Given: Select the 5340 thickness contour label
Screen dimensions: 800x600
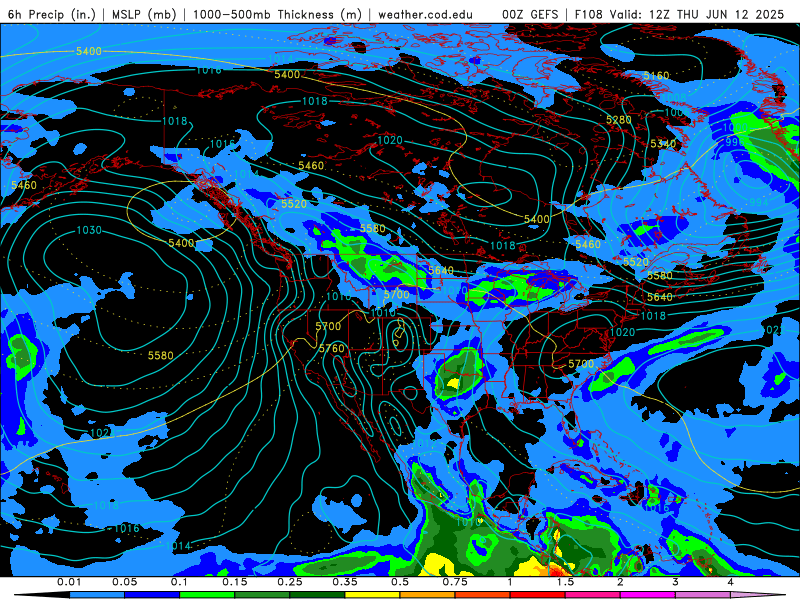Looking at the screenshot, I should click(x=663, y=143).
